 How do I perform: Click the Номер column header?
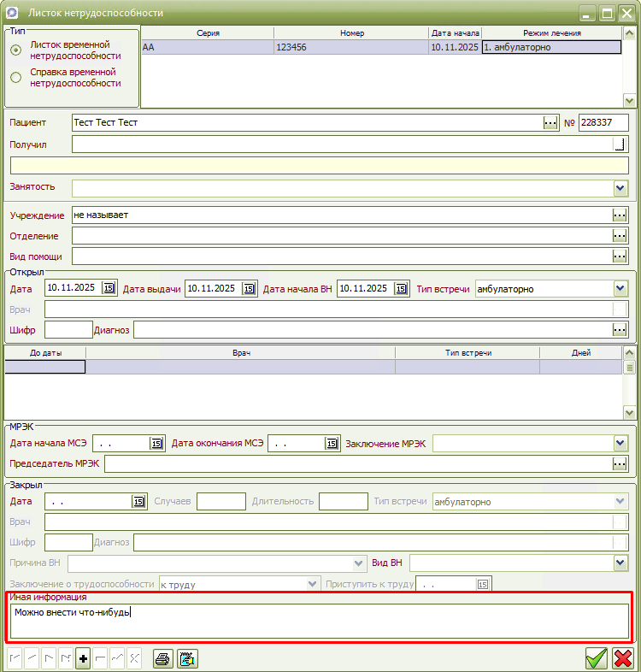[351, 32]
